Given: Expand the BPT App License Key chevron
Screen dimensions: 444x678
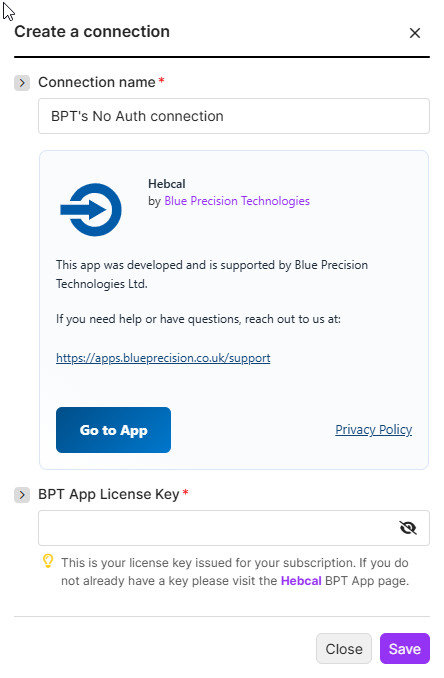Looking at the screenshot, I should pos(22,495).
